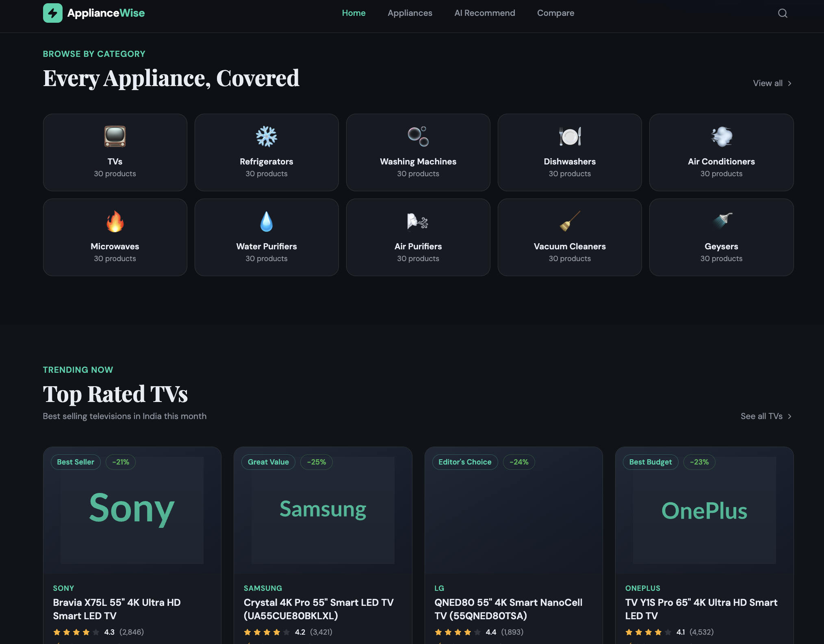Click the Sony product image
This screenshot has width=824, height=644.
click(x=132, y=510)
